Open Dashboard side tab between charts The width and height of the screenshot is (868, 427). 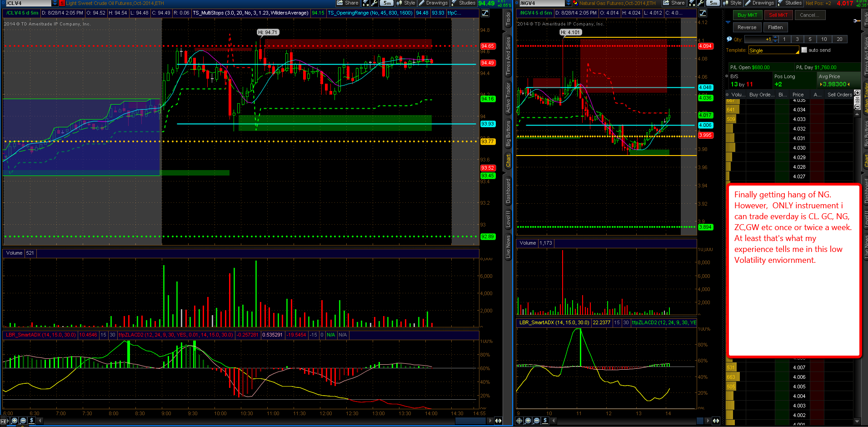tap(508, 191)
